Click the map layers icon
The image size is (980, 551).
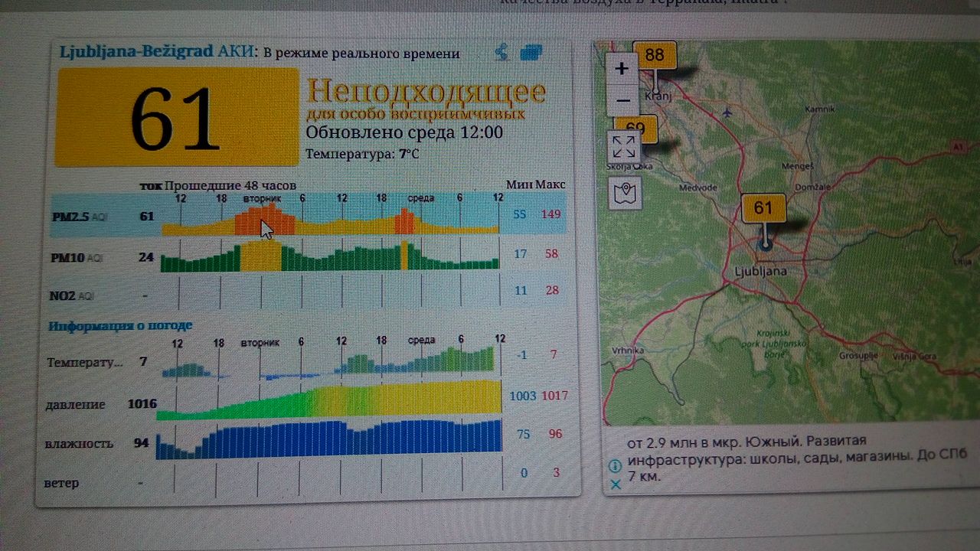[x=625, y=193]
